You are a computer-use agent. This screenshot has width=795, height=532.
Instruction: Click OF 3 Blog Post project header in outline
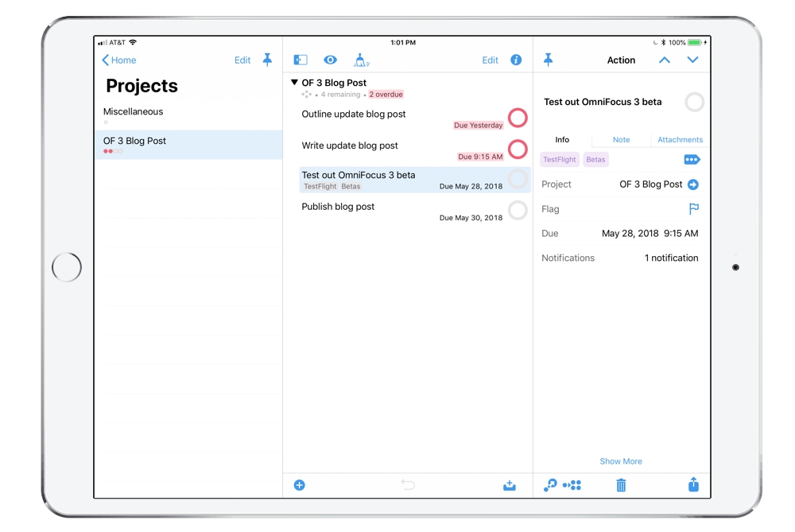point(334,83)
